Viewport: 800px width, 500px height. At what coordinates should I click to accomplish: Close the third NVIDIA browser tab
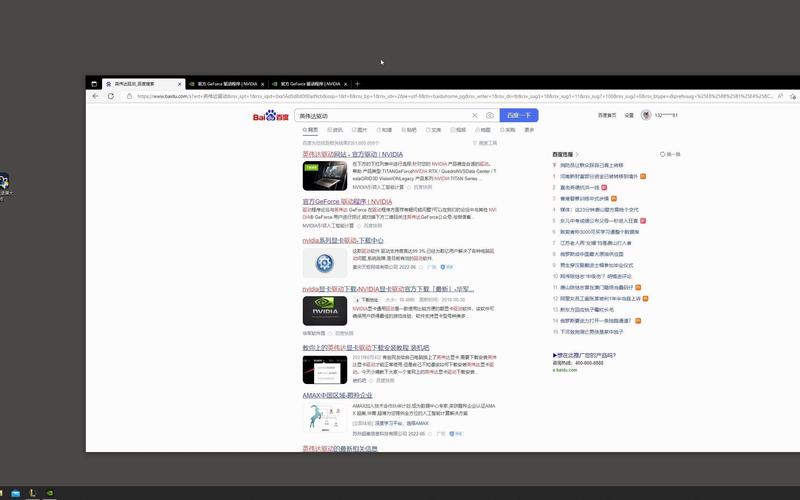(345, 84)
